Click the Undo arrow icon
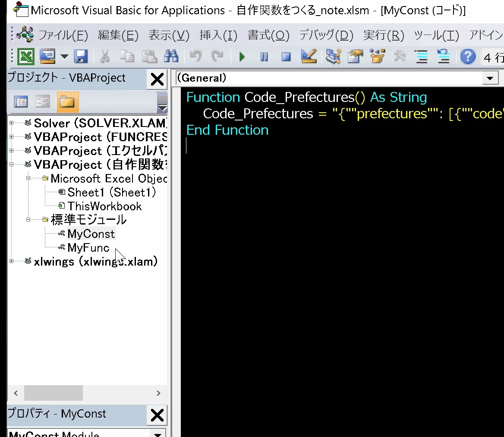Image resolution: width=504 pixels, height=437 pixels. (196, 57)
